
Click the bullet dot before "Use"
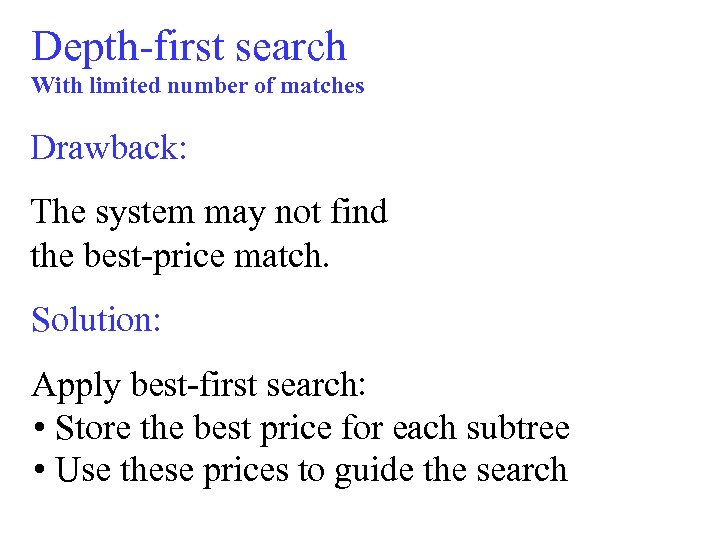click(x=38, y=471)
